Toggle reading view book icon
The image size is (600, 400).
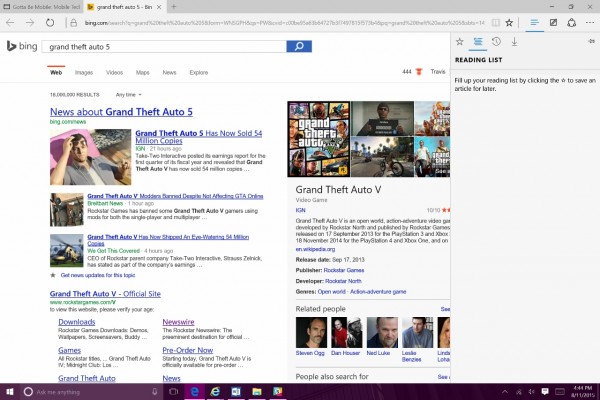(496, 23)
